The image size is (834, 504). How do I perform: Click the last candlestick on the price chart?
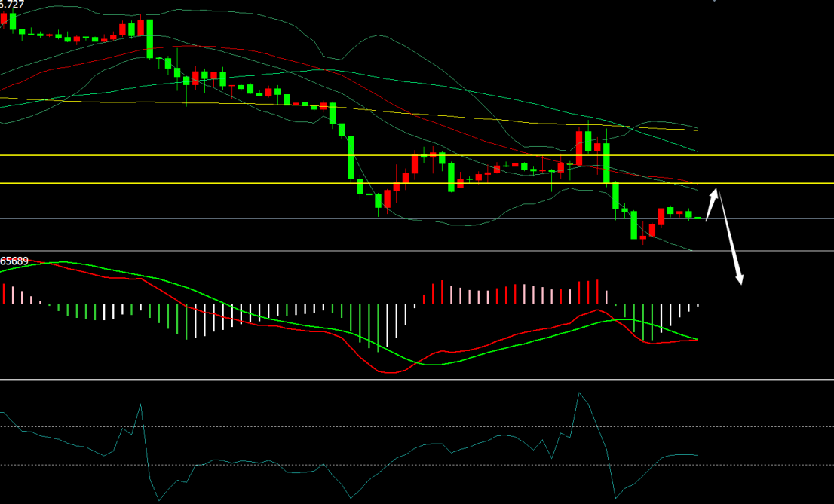(698, 218)
